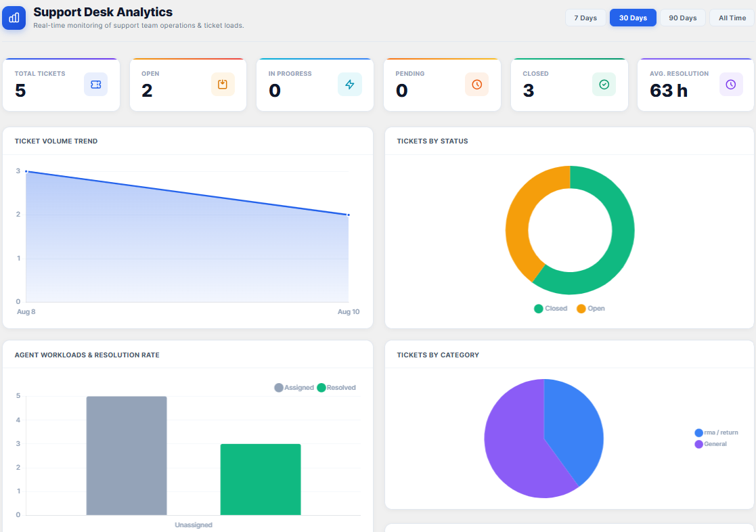Click the Pending clock icon

[x=477, y=85]
